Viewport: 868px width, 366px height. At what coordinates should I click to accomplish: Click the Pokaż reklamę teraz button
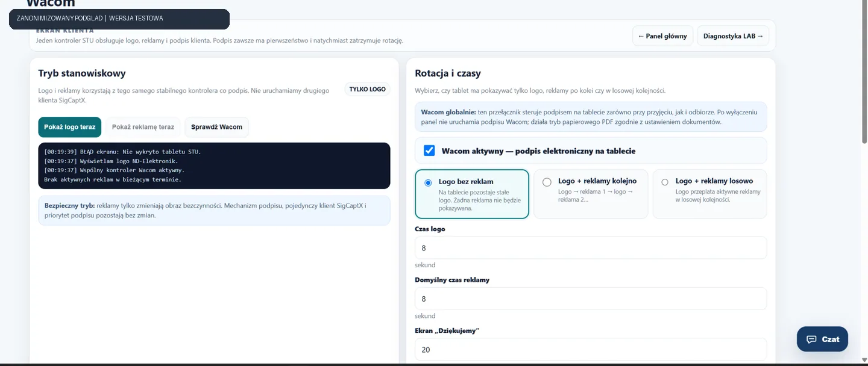tap(143, 127)
